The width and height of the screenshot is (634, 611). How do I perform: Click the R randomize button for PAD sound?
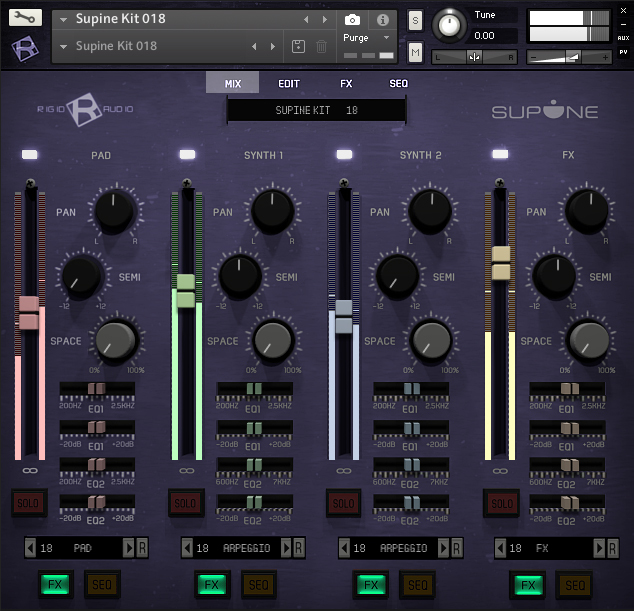click(142, 548)
